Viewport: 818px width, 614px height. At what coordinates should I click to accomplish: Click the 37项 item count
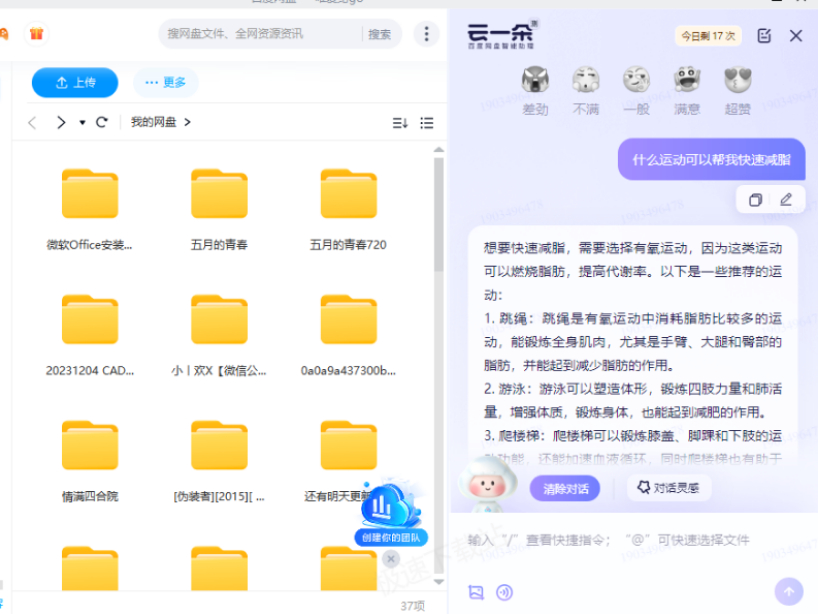point(412,605)
